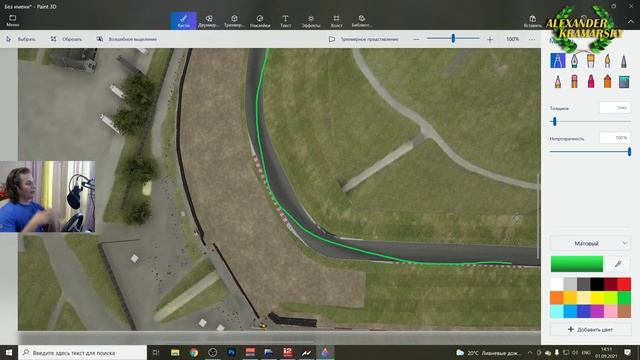Select the Crayon brush tool
The height and width of the screenshot is (360, 640).
point(591,81)
